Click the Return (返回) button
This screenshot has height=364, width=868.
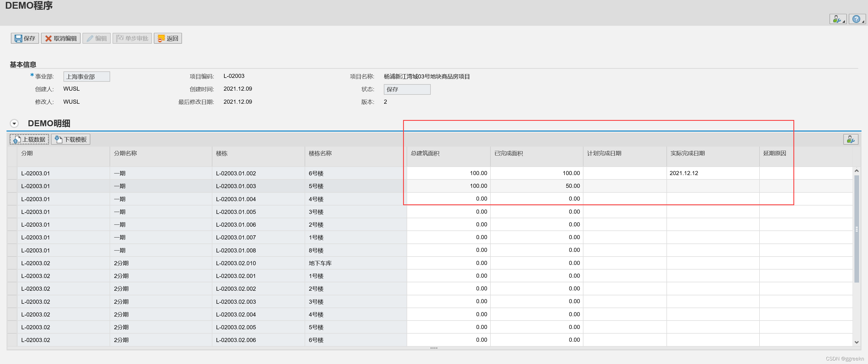tap(168, 39)
